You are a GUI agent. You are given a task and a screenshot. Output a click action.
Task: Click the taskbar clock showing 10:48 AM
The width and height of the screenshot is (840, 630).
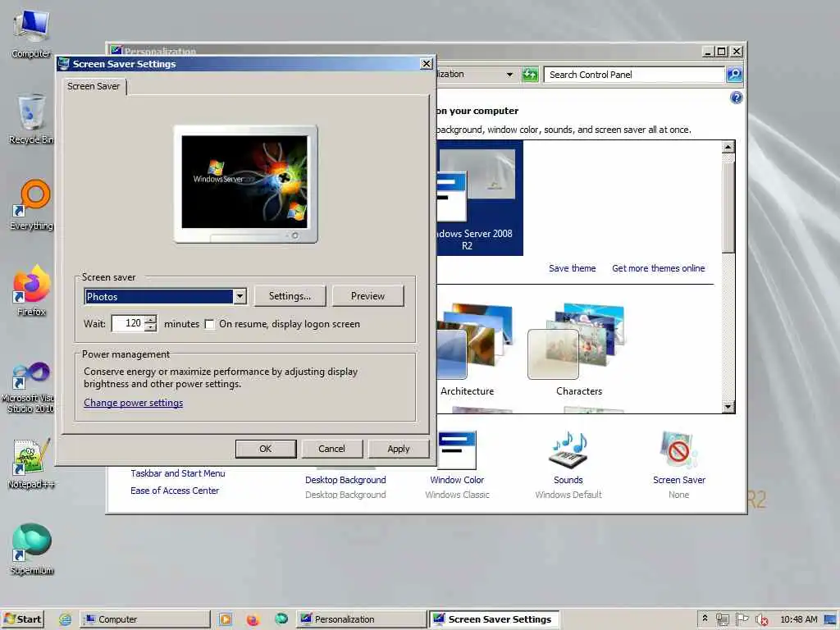tap(799, 619)
